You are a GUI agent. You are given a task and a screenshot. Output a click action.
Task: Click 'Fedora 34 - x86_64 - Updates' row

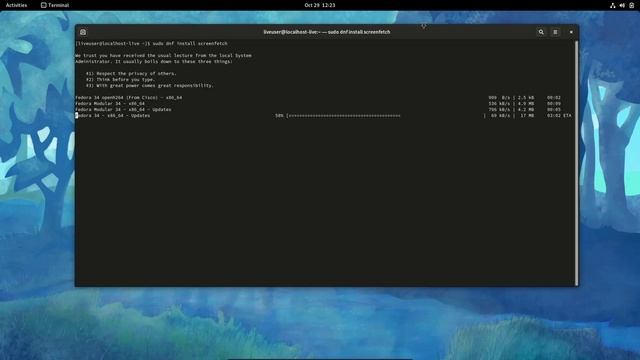[323, 116]
